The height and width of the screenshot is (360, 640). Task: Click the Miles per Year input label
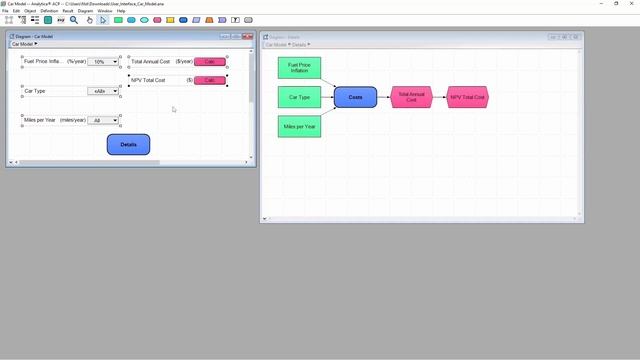point(40,120)
